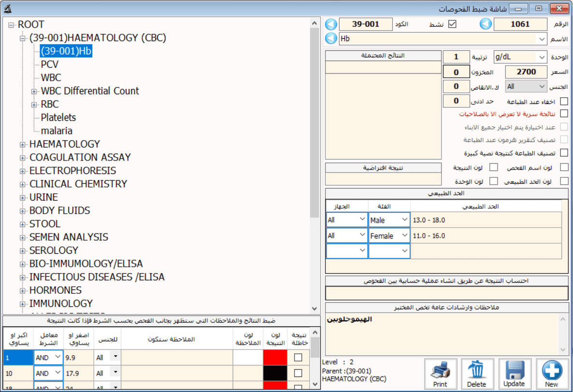
Task: Click the blue arrow beside code 39-001
Action: tap(331, 24)
